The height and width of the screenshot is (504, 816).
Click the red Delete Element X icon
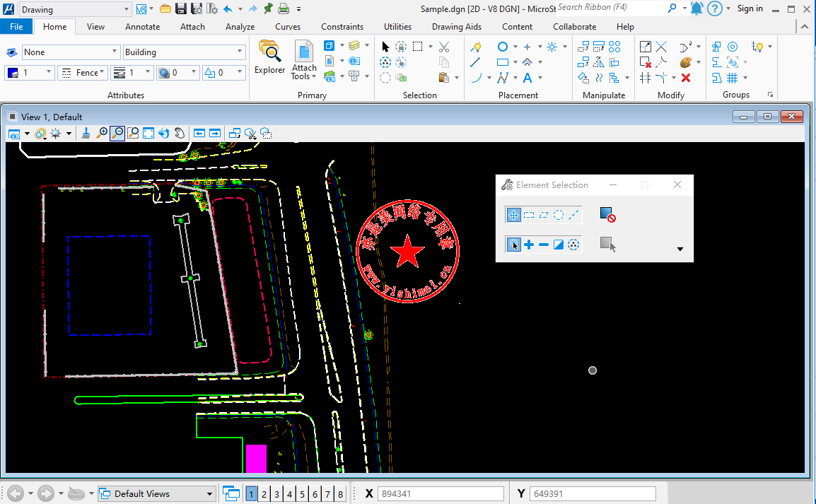tap(686, 78)
